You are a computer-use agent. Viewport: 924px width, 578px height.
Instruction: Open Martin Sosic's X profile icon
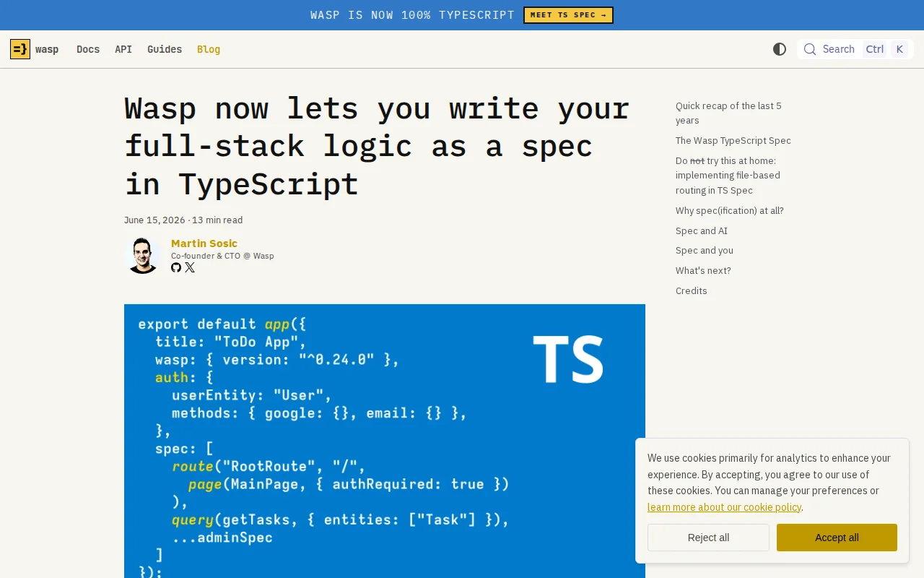click(x=190, y=267)
